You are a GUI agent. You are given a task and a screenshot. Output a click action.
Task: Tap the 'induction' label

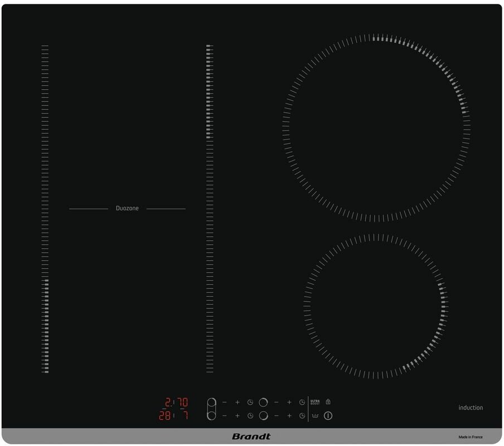(471, 408)
